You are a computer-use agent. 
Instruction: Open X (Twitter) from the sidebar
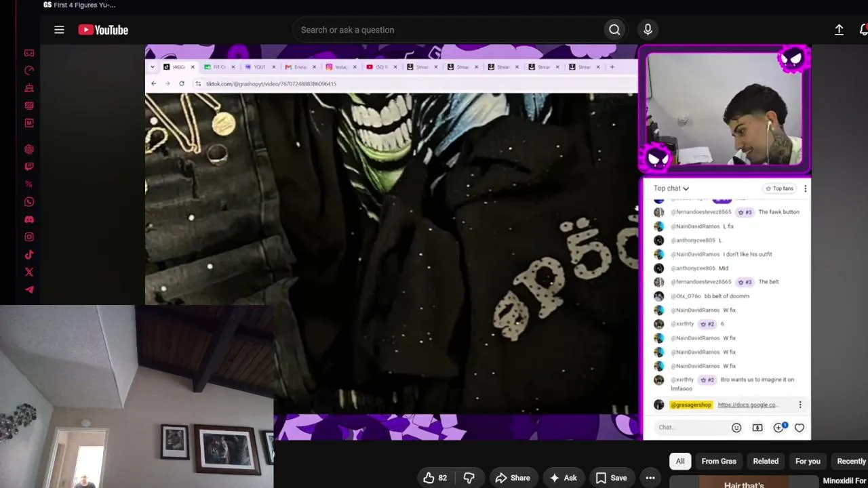pyautogui.click(x=29, y=272)
